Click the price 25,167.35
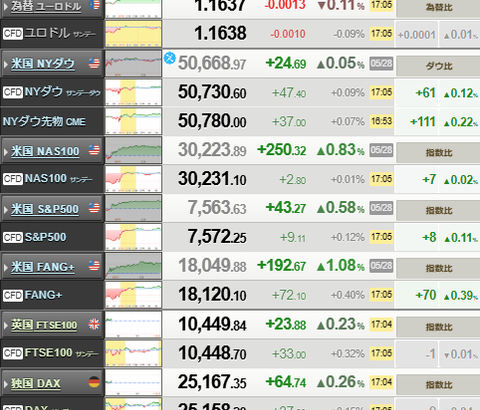The height and width of the screenshot is (410, 480). point(212,382)
